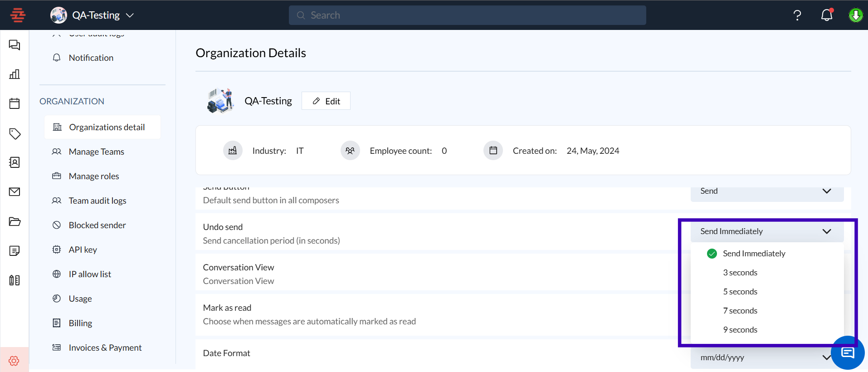Open the tags icon in left rail

15,134
